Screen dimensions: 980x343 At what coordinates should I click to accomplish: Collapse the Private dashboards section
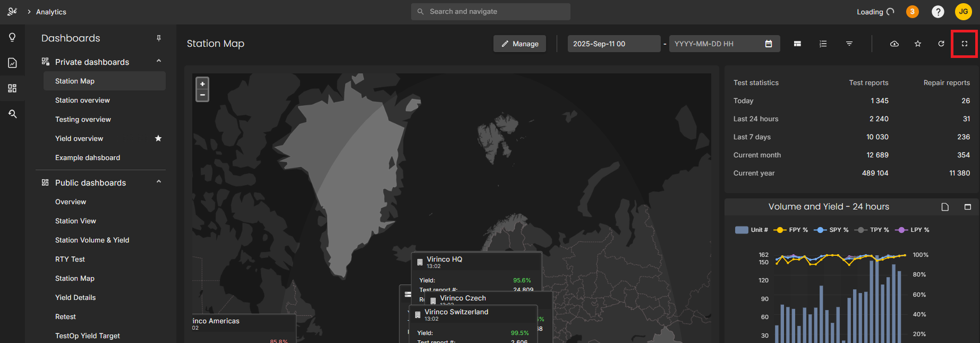pyautogui.click(x=158, y=61)
